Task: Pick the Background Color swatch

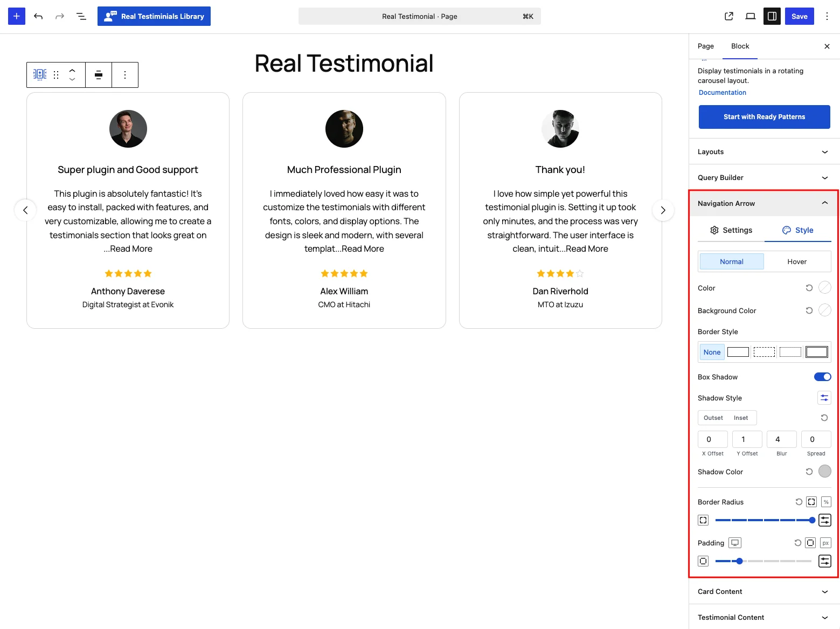Action: coord(825,310)
